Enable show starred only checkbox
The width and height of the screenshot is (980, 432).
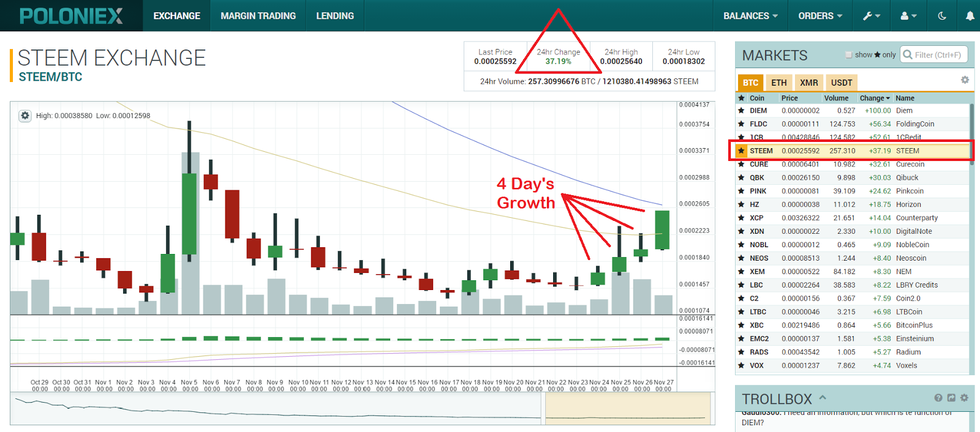(849, 55)
